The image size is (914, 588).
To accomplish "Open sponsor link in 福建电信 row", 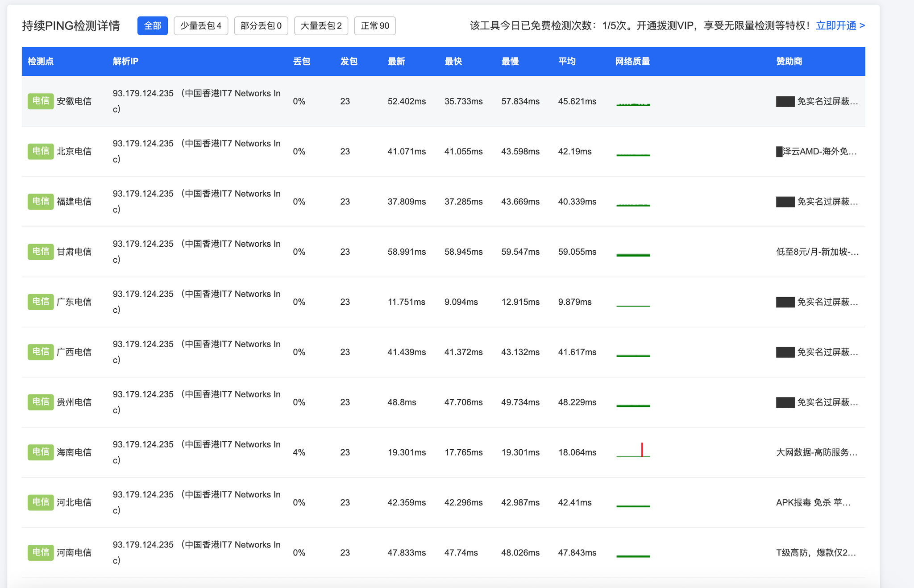I will click(817, 202).
